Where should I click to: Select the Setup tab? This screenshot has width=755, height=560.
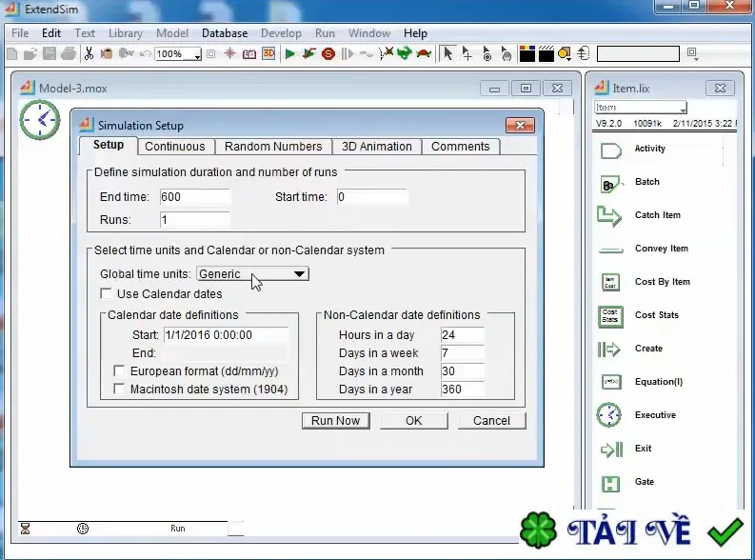pos(109,145)
